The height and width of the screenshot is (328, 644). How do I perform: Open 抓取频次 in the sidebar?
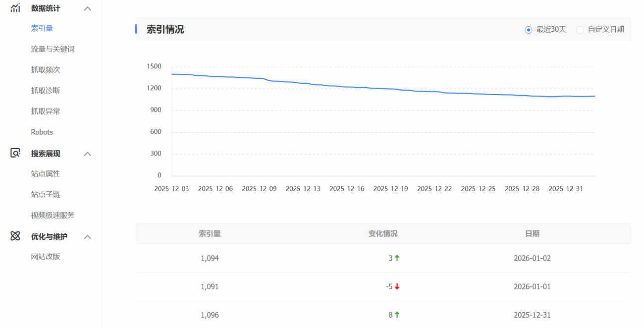pyautogui.click(x=46, y=70)
